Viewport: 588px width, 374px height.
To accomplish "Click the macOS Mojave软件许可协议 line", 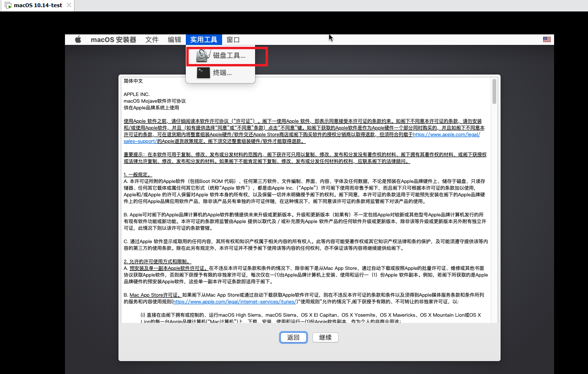I will tap(155, 101).
